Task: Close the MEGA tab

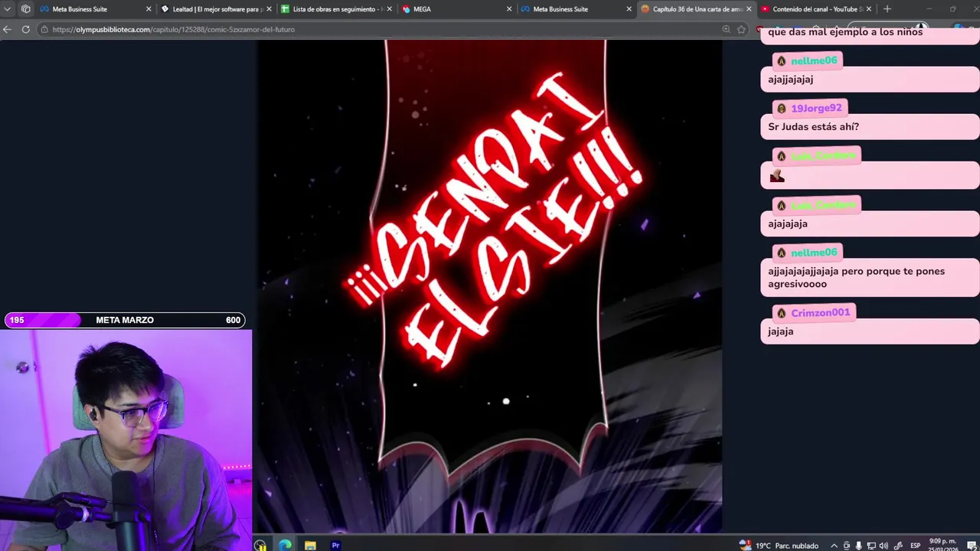Action: click(509, 9)
